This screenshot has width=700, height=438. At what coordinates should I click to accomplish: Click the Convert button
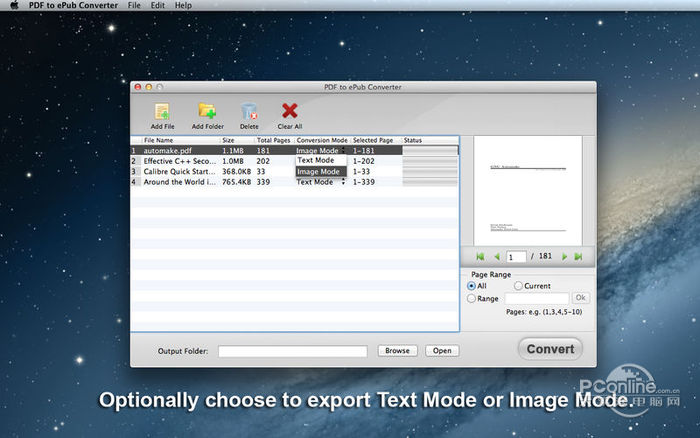click(550, 349)
